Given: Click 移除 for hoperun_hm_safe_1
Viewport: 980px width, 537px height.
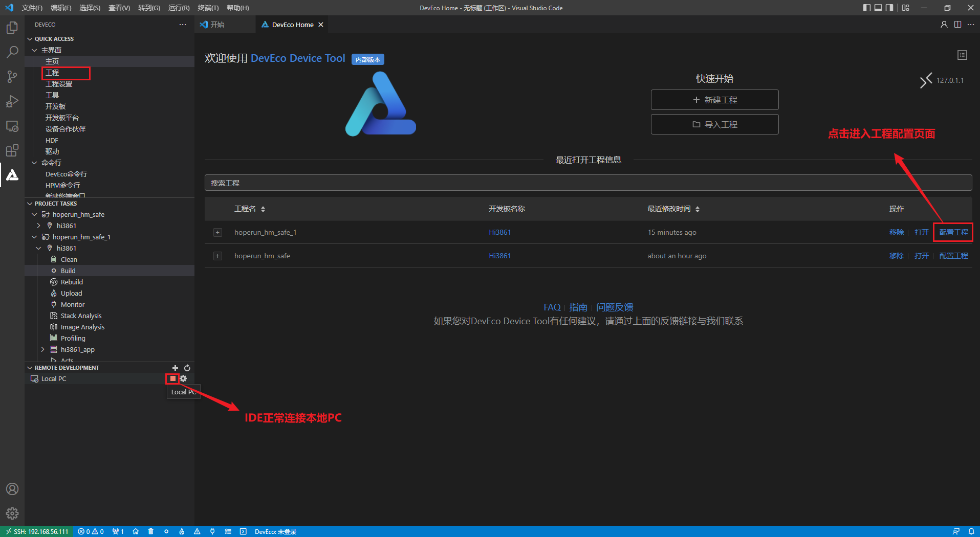Looking at the screenshot, I should click(896, 232).
